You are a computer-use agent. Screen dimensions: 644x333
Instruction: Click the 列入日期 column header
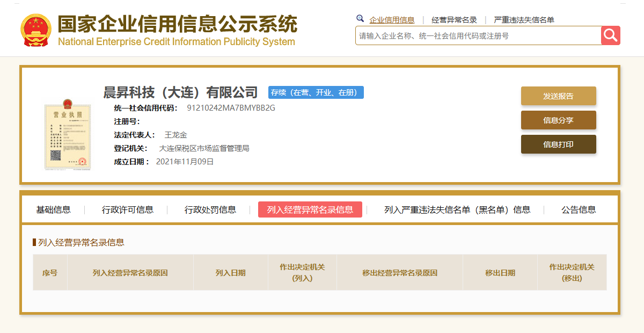click(231, 273)
